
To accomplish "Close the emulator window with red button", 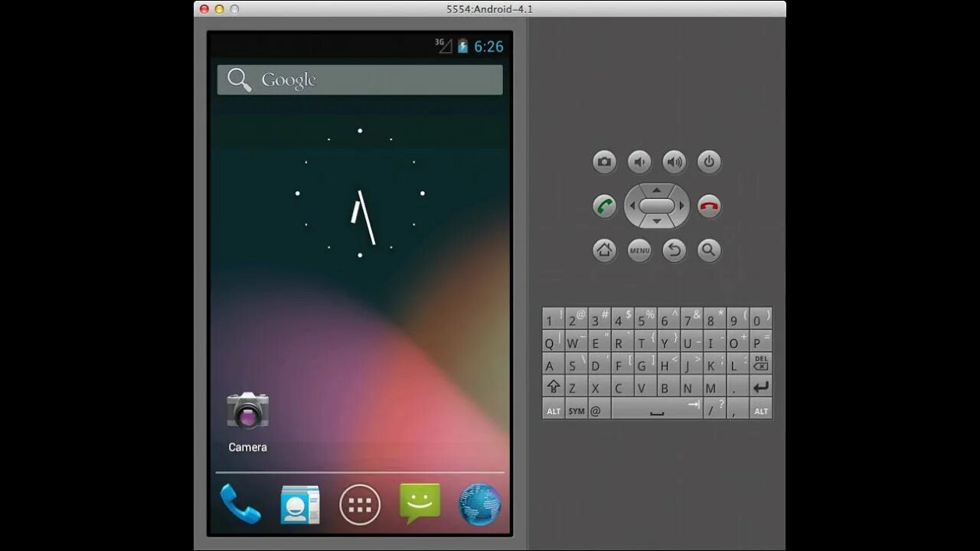I will (x=204, y=9).
